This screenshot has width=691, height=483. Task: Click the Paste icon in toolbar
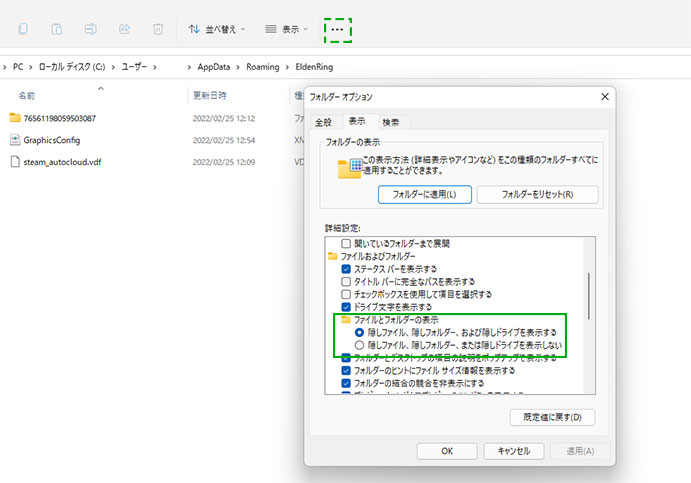click(57, 30)
